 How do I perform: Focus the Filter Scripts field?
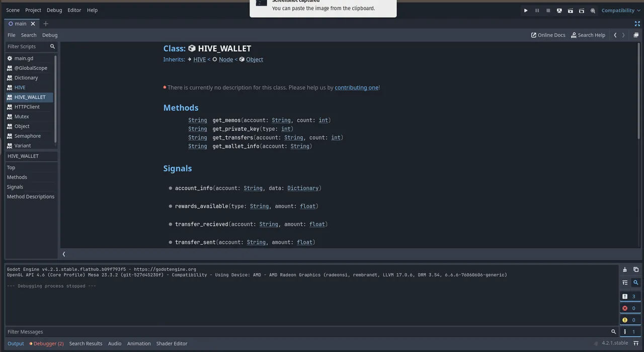31,46
